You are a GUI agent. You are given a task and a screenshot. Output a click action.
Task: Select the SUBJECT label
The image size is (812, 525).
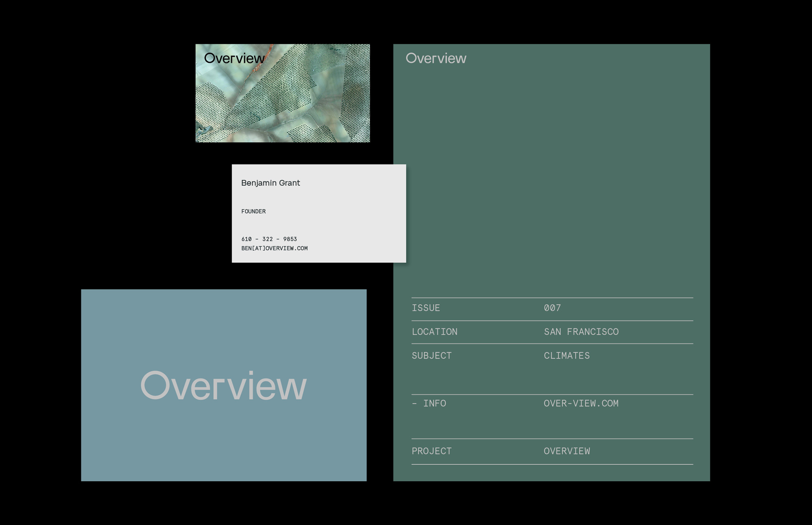[x=432, y=356]
